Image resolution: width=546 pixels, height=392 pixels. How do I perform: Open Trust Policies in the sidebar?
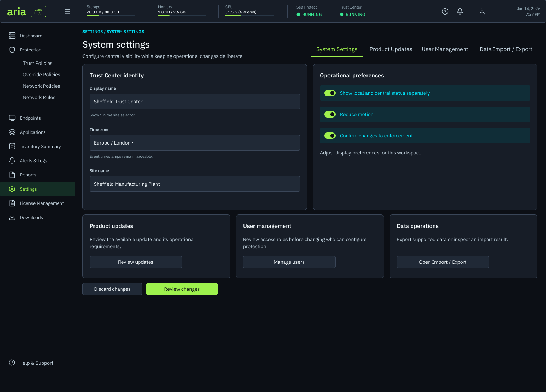[x=38, y=63]
